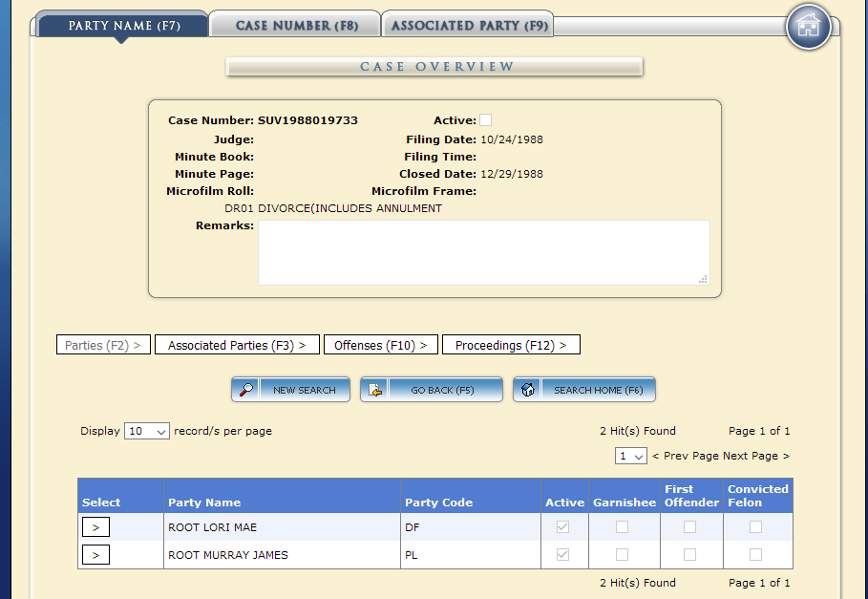Click the Search Home house icon

(528, 390)
